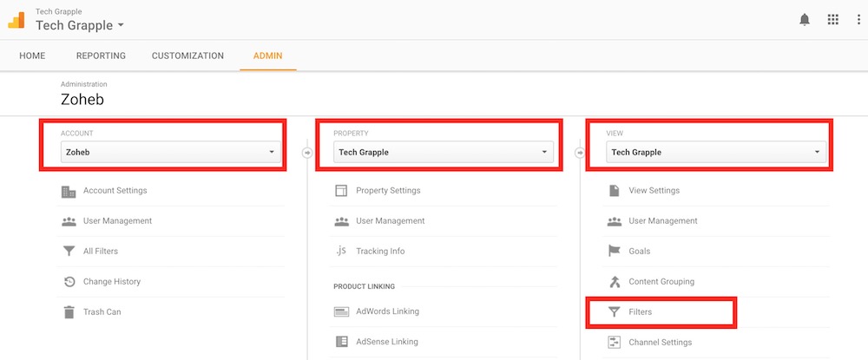Click the Goals flag icon
Screen dimensions: 868x360
(x=615, y=251)
